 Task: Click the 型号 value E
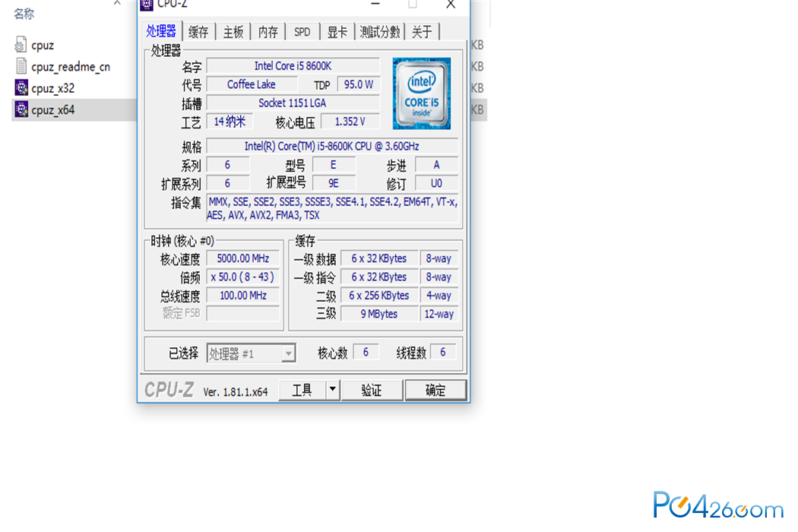[x=334, y=165]
